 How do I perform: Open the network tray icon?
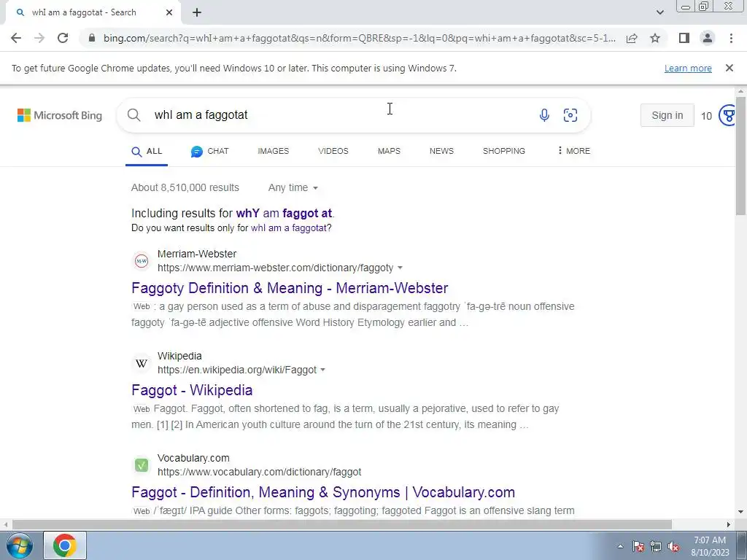[x=656, y=546]
